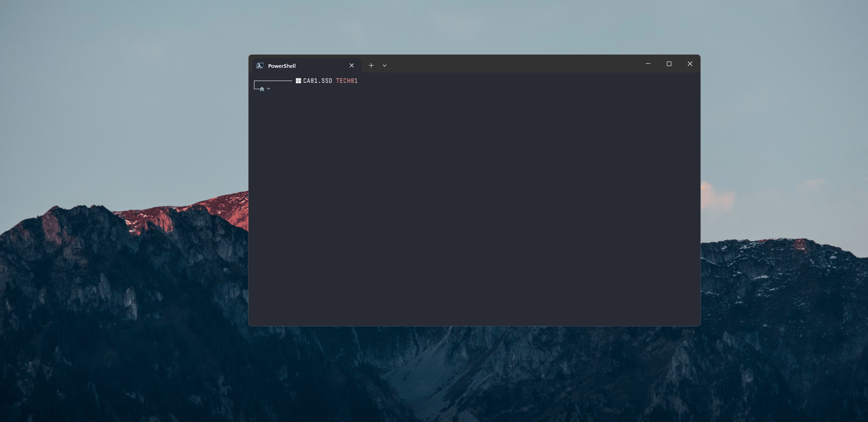
Task: Open a new terminal tab
Action: point(371,66)
